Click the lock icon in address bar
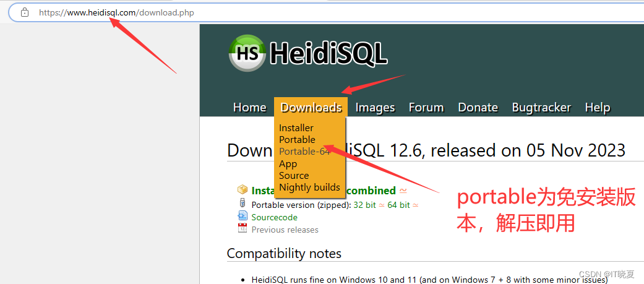Viewport: 644px width, 284px height. click(25, 12)
